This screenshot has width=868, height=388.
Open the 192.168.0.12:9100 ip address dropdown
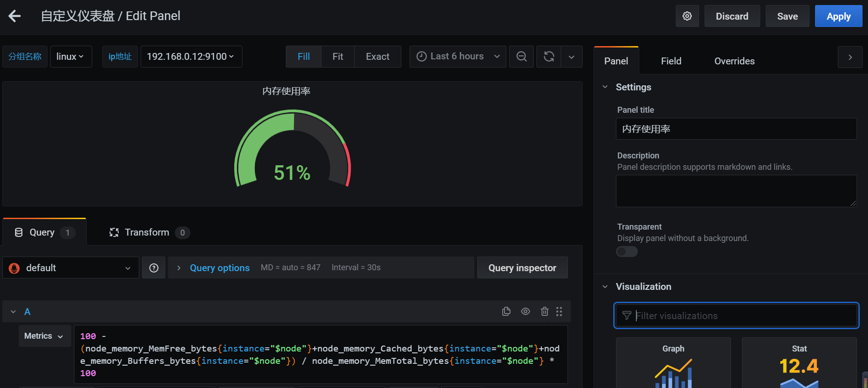click(x=191, y=57)
